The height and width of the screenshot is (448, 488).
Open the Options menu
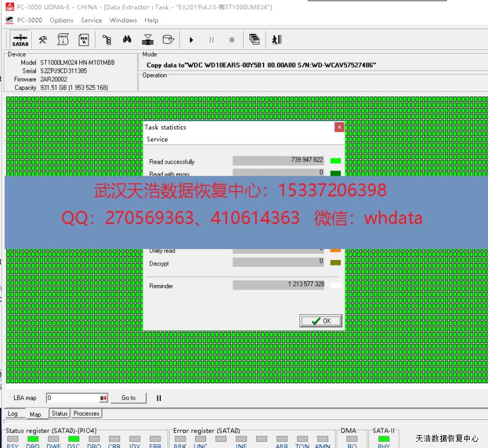pyautogui.click(x=62, y=20)
